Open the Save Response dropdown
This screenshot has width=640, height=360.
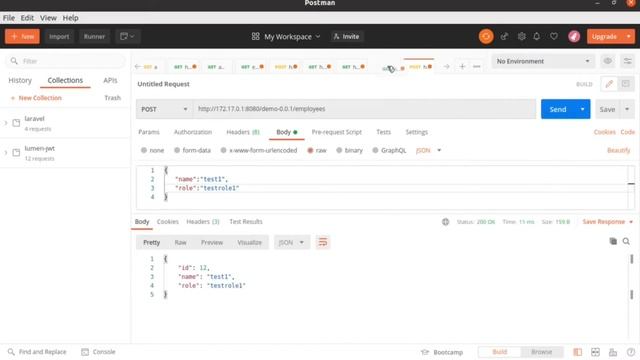click(608, 222)
